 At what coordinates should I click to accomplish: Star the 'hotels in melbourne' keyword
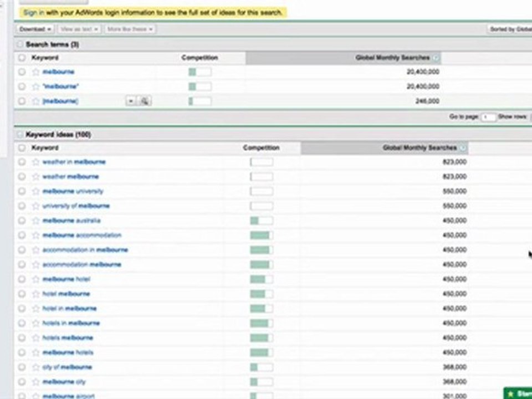coord(35,323)
